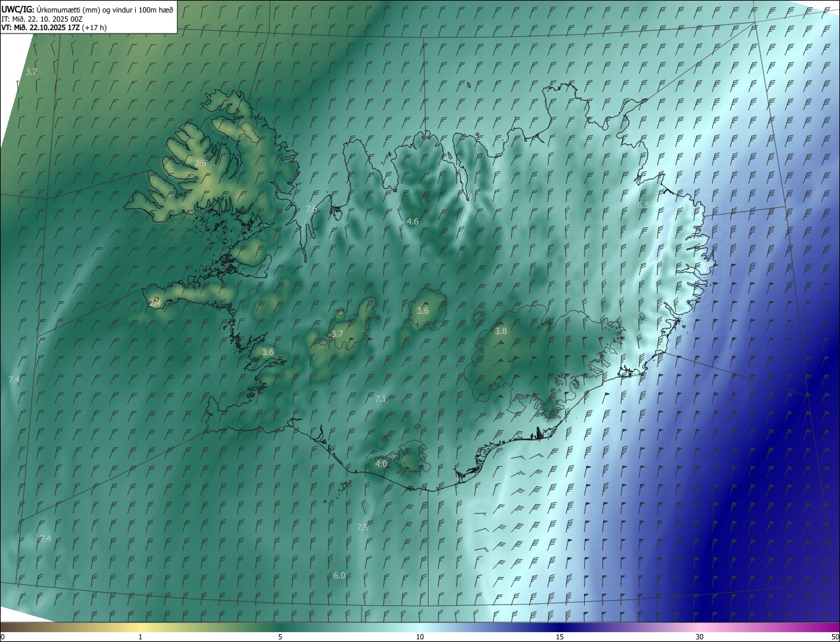Click the 7.4 value off the west coast
Screen dimensions: 840x642
(x=14, y=380)
